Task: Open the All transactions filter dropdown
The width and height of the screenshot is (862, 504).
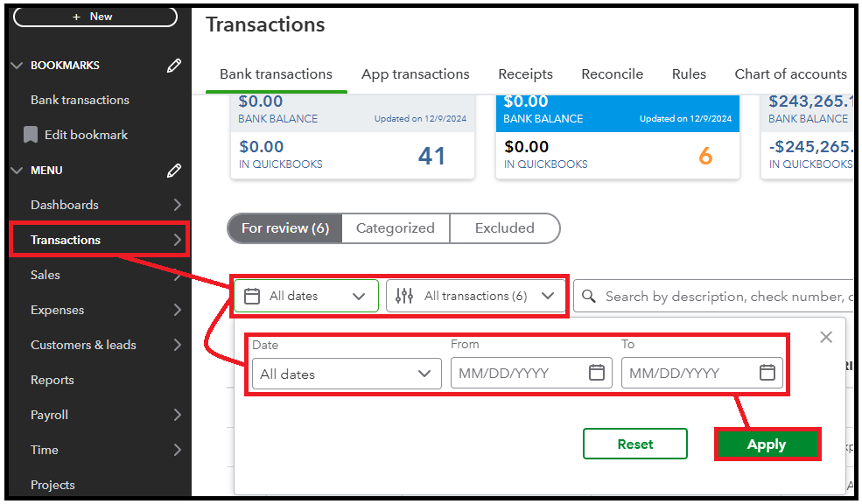Action: [475, 296]
